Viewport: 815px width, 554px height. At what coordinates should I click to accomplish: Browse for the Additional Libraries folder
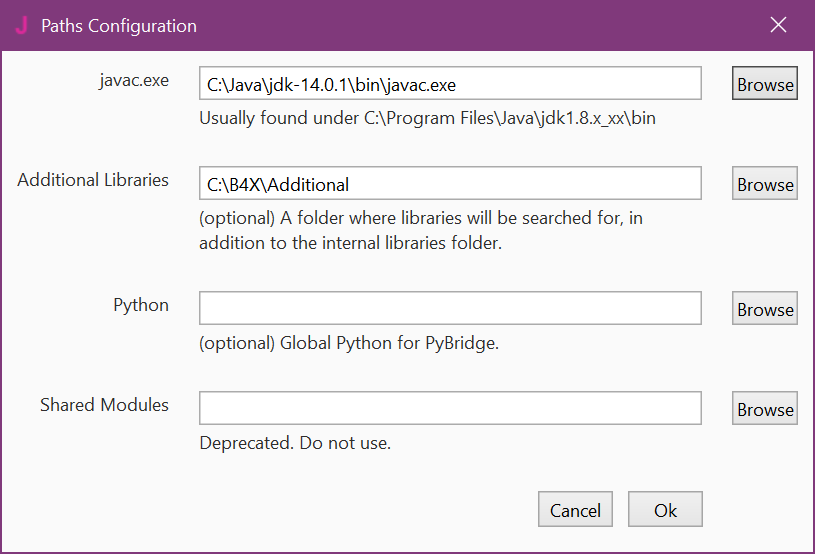point(765,184)
